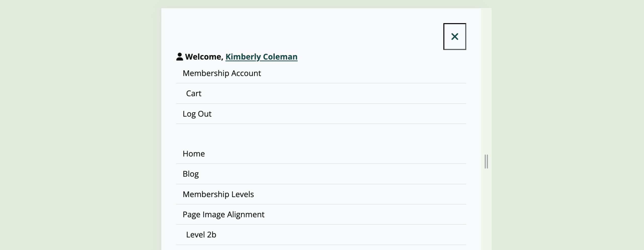644x250 pixels.
Task: Click the underlined account name link
Action: (262, 57)
